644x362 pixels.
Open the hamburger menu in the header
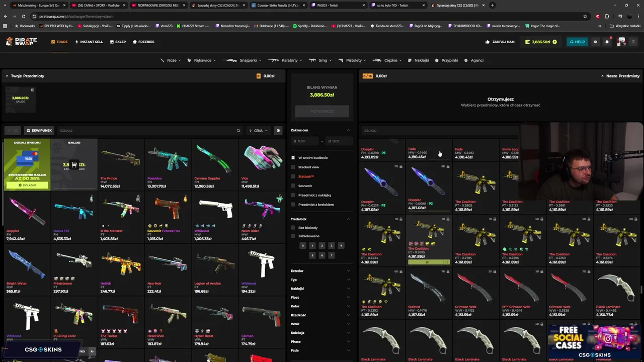pos(633,42)
